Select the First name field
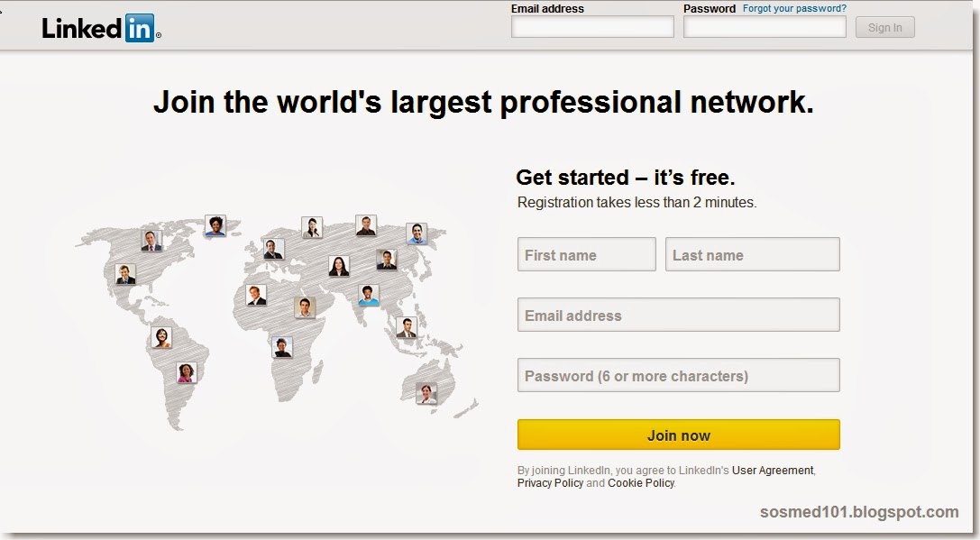 coord(586,254)
